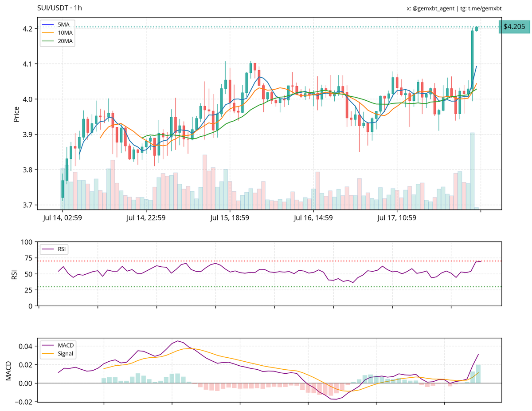Click the SUI/USDT · 1h chart title
Viewport: 532px width, 411px height.
(x=59, y=8)
